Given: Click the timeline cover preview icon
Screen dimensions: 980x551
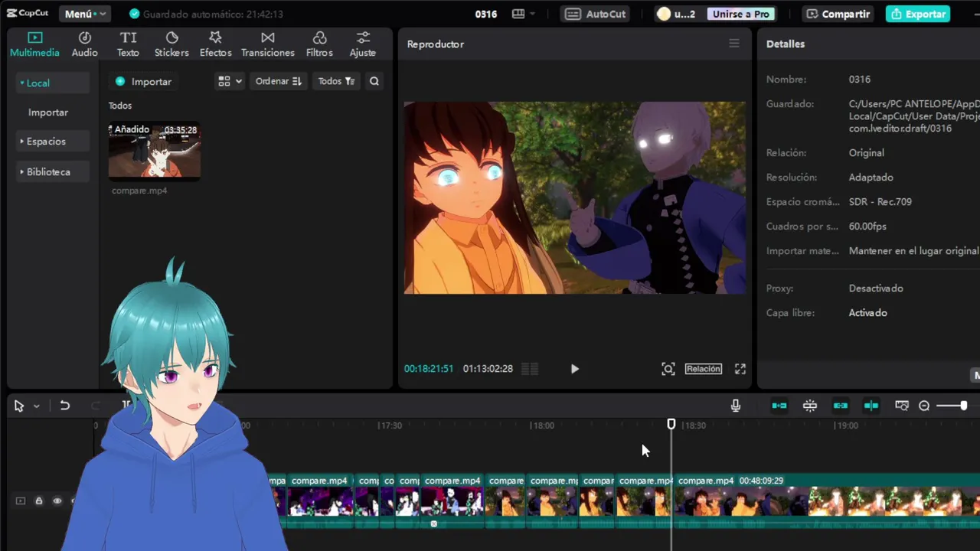Looking at the screenshot, I should [x=902, y=406].
